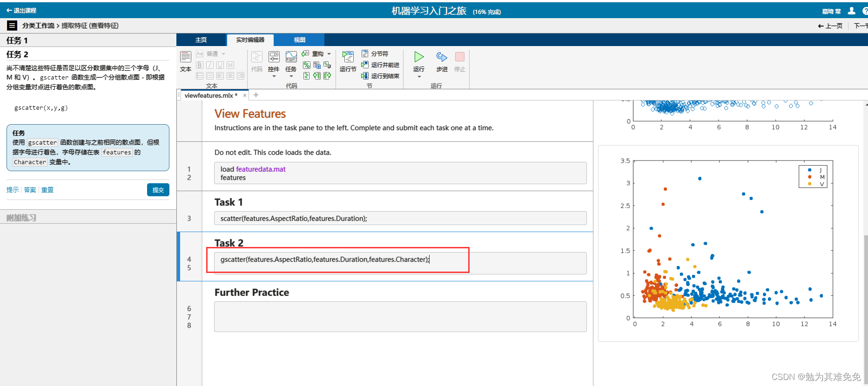Viewport: 868px width, 386px height.
Task: Go to 上一页 previous page
Action: (x=830, y=26)
